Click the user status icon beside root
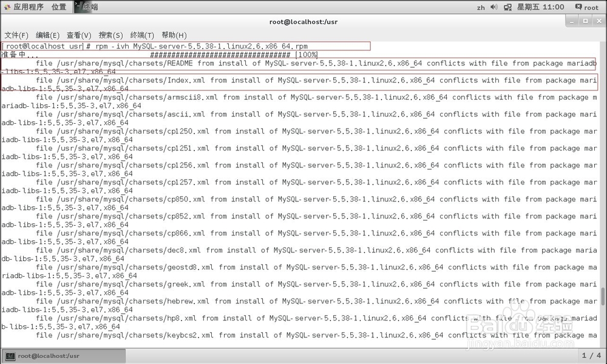 tap(578, 7)
